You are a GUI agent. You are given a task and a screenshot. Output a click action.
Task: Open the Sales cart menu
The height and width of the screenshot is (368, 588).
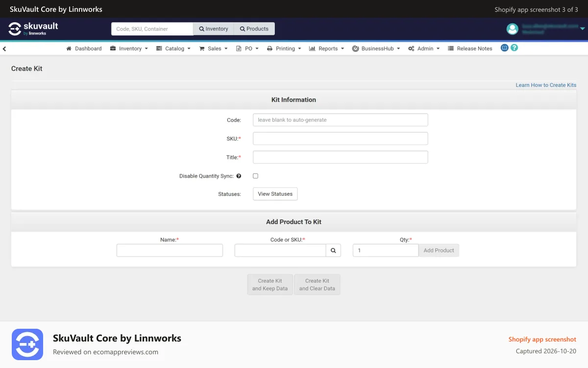213,49
